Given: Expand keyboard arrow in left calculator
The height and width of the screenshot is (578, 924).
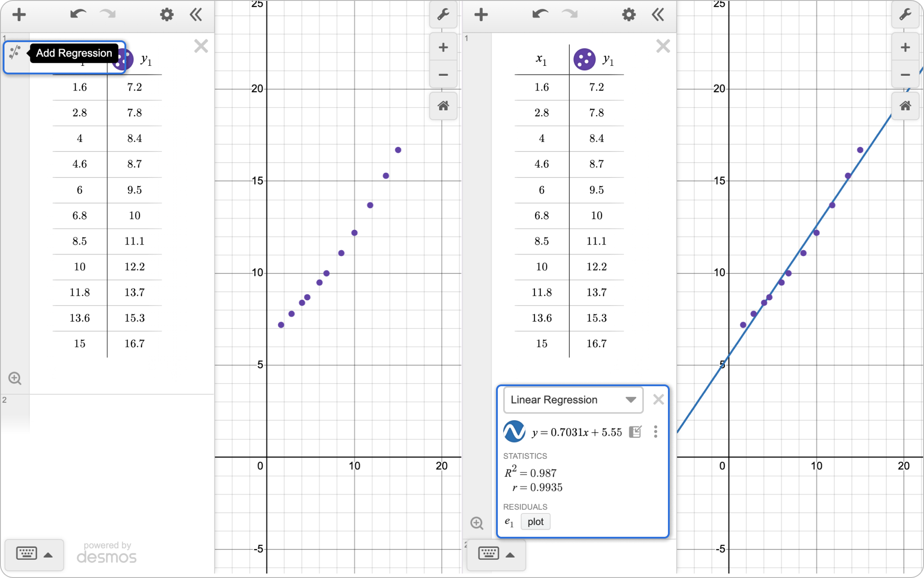Looking at the screenshot, I should click(x=48, y=555).
